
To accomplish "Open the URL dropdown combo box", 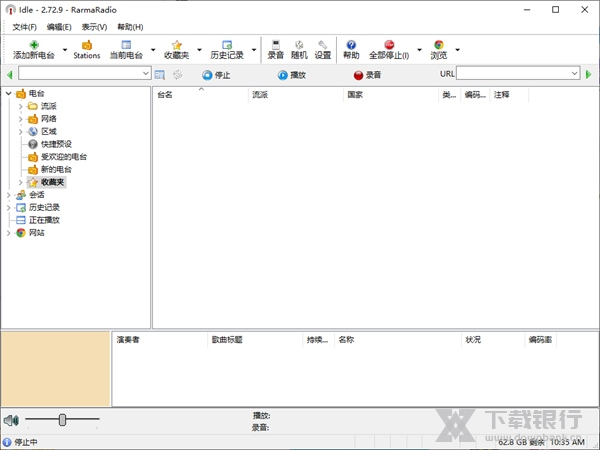I will coord(574,74).
